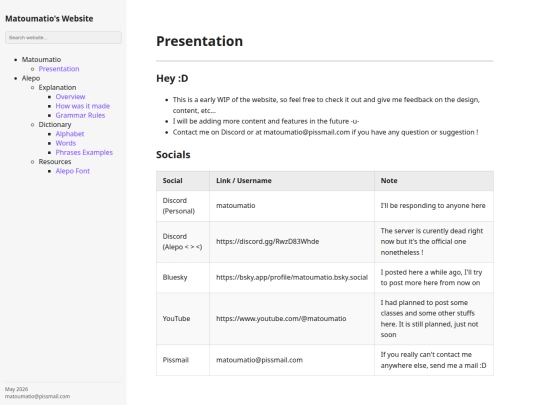Click the Search website input field
The image size is (540, 405).
tap(63, 38)
